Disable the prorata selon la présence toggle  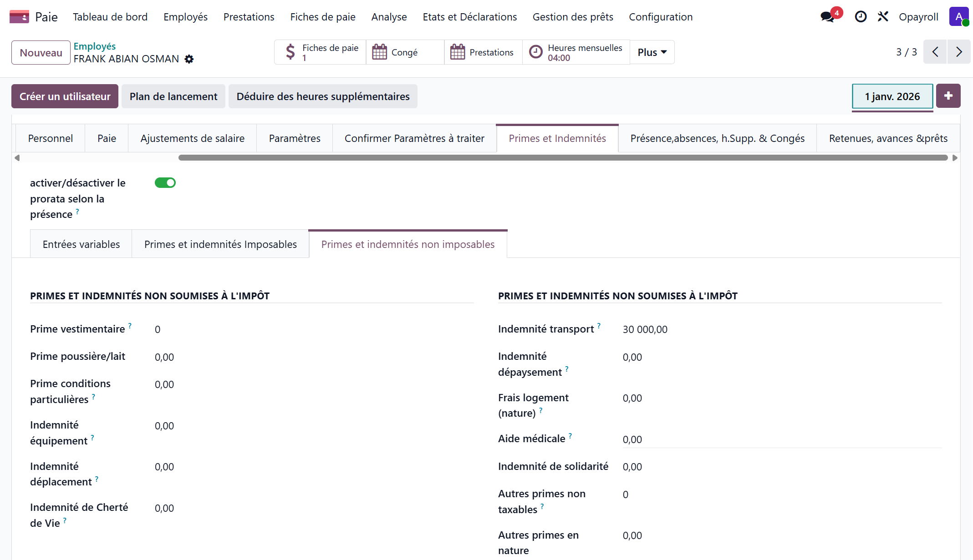165,183
